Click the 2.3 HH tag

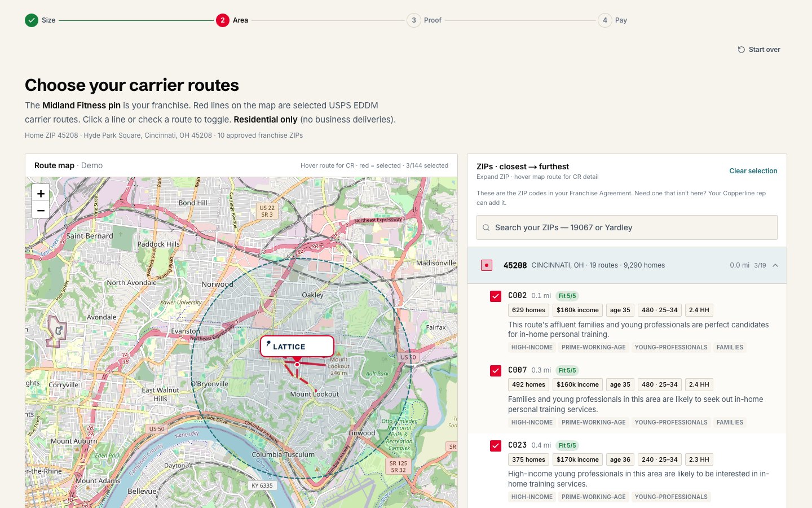coord(699,459)
